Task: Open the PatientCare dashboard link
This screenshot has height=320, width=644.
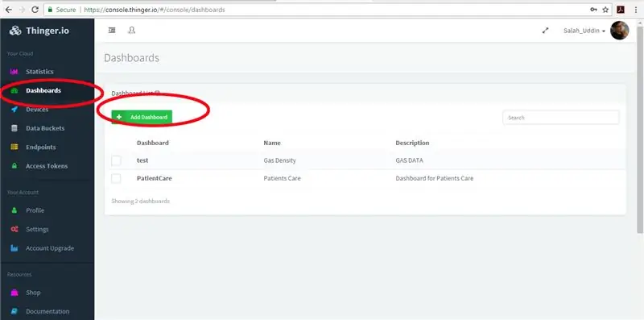Action: click(154, 178)
